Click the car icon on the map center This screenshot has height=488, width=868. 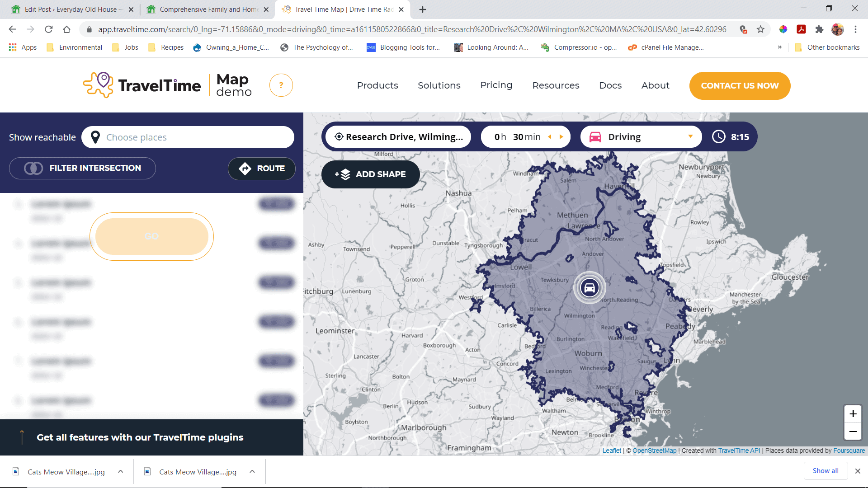(589, 287)
